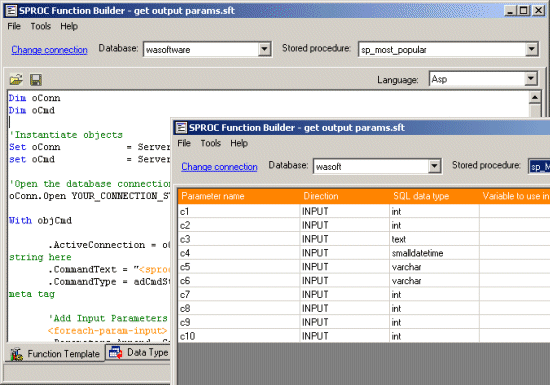
Task: Click the SQL data type column header
Action: tap(435, 196)
